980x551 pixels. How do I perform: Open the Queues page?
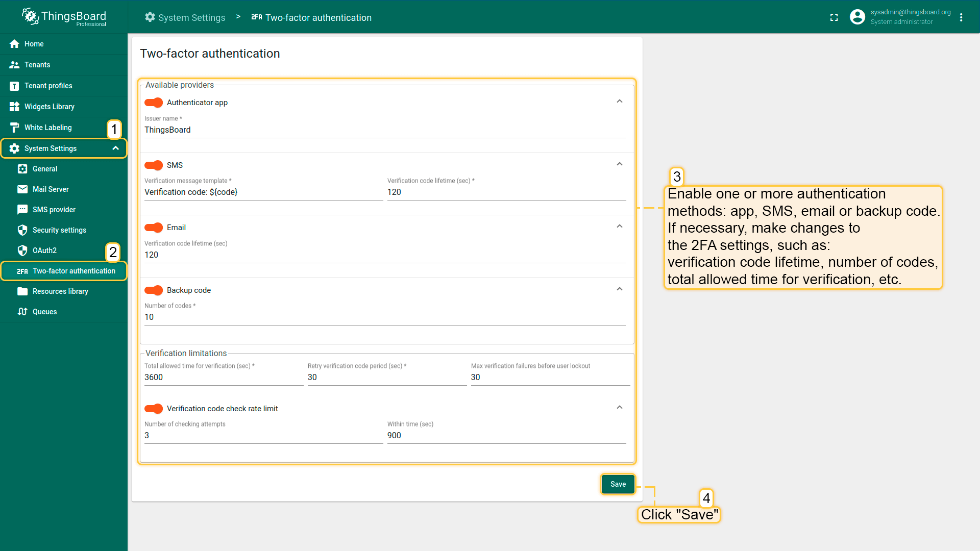tap(64, 312)
